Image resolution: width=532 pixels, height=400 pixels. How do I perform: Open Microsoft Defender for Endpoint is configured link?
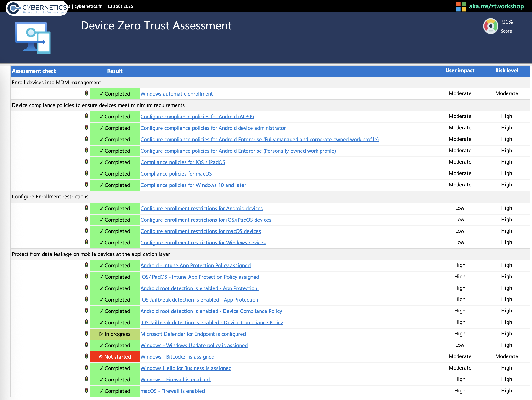pos(193,334)
